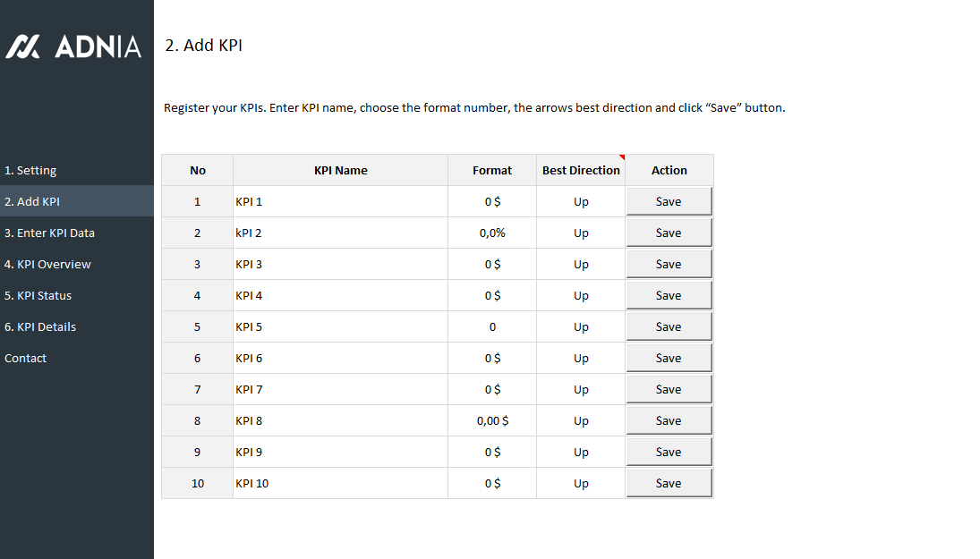Click the Contact link in sidebar
The image size is (980, 559).
click(25, 358)
